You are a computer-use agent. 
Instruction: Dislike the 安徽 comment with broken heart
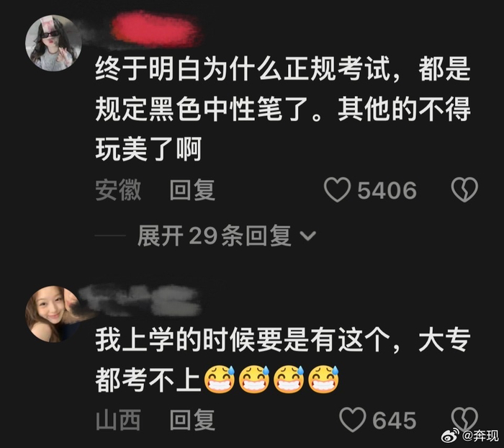[x=464, y=189]
